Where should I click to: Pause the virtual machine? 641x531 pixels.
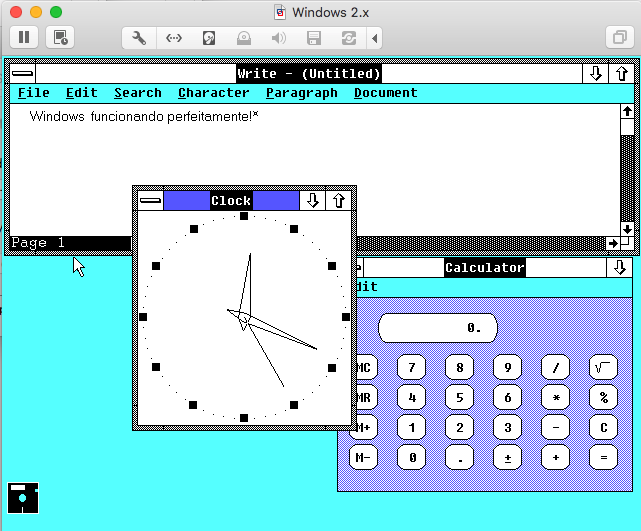[x=24, y=38]
